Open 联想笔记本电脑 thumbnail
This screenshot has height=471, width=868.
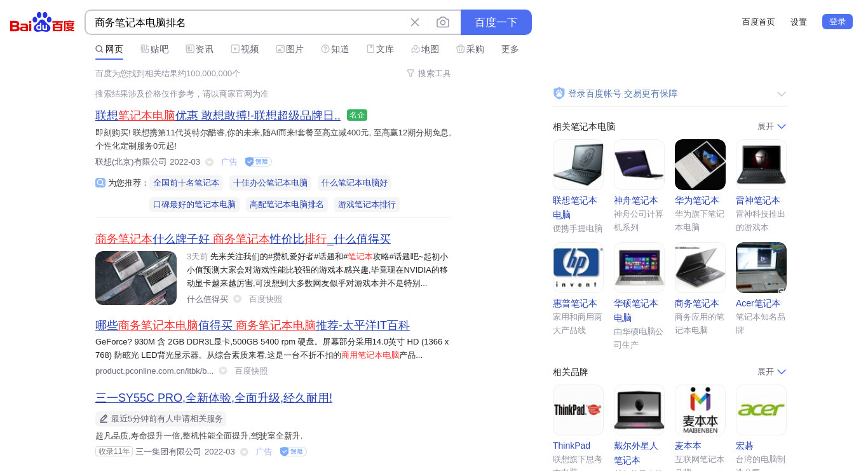[578, 165]
